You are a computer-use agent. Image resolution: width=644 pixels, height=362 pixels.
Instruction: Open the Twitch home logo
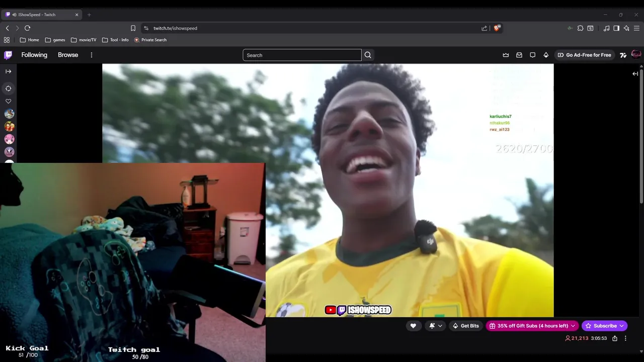coord(8,55)
